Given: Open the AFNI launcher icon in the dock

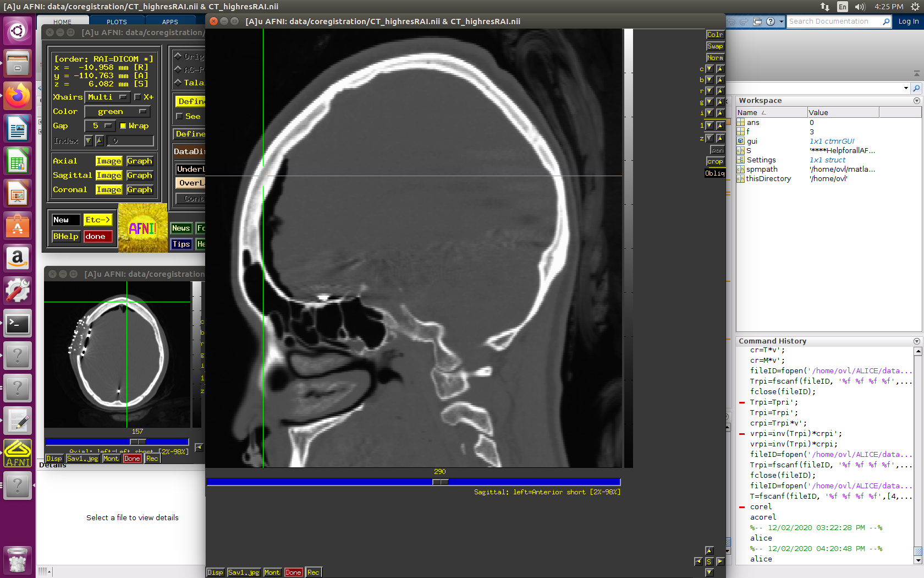Looking at the screenshot, I should coord(18,453).
